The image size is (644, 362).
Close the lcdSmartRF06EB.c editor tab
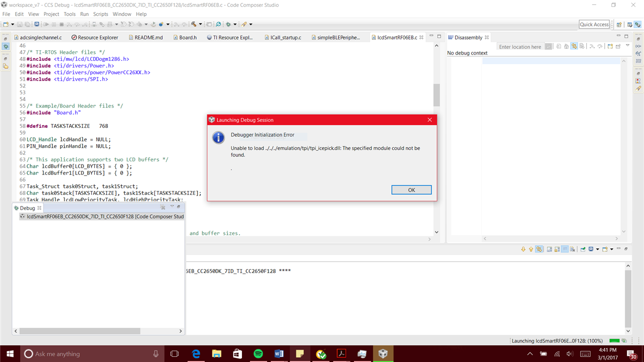click(x=421, y=37)
